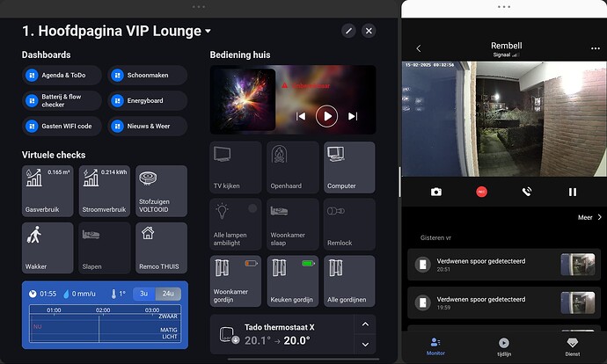Image resolution: width=607 pixels, height=364 pixels.
Task: Open the Gasverbruik tile
Action: [48, 191]
